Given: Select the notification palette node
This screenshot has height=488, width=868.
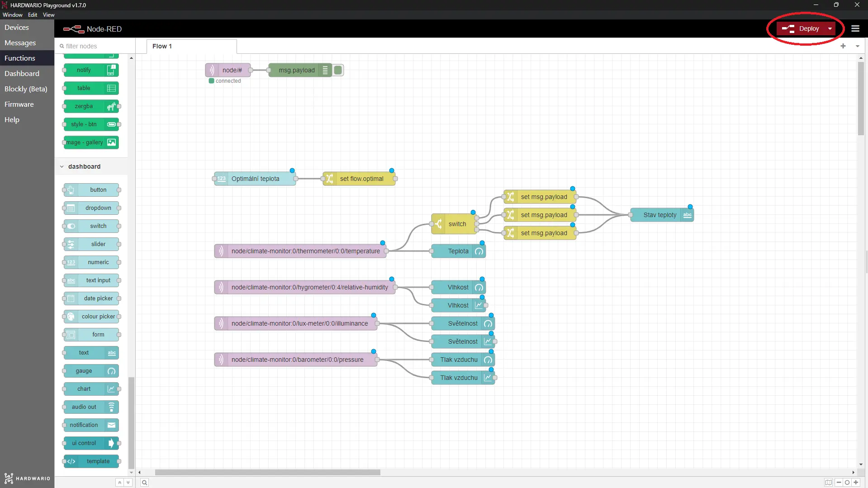Looking at the screenshot, I should [91, 425].
